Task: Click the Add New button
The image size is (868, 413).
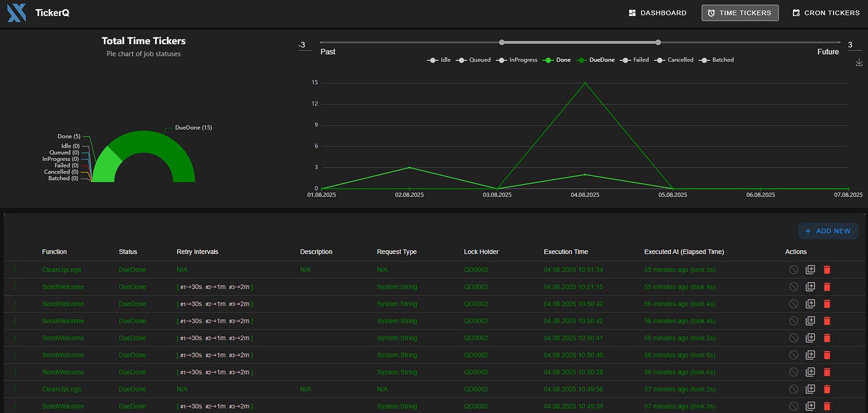Action: click(828, 231)
